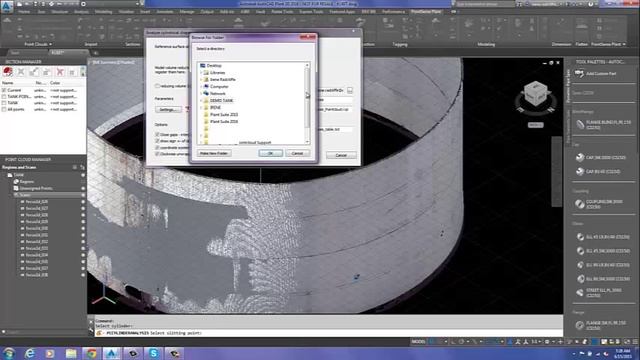Open the PointSense Plant ribbon tab
This screenshot has height=360, width=640.
pos(426,12)
